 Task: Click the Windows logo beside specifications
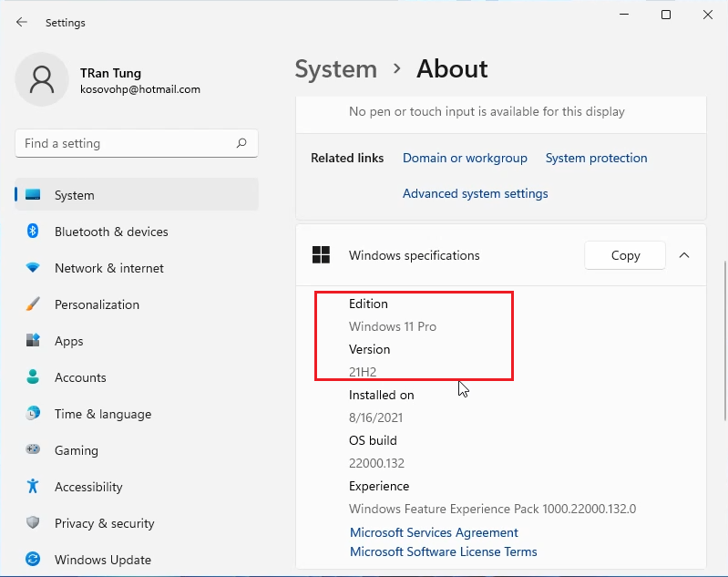click(x=321, y=255)
